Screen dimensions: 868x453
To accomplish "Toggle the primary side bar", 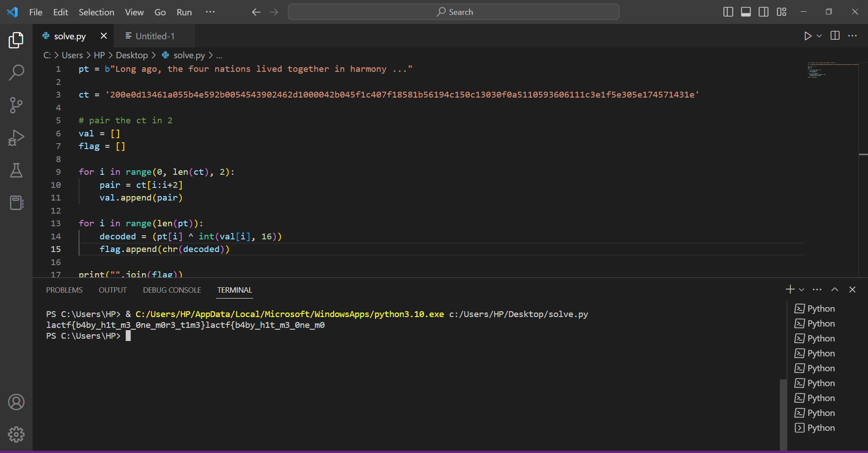I will click(x=728, y=12).
